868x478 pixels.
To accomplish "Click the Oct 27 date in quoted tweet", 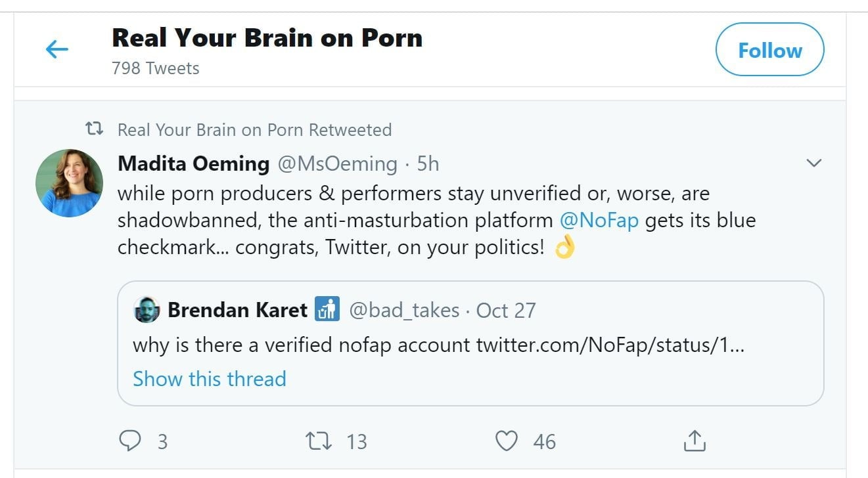I will pos(506,310).
